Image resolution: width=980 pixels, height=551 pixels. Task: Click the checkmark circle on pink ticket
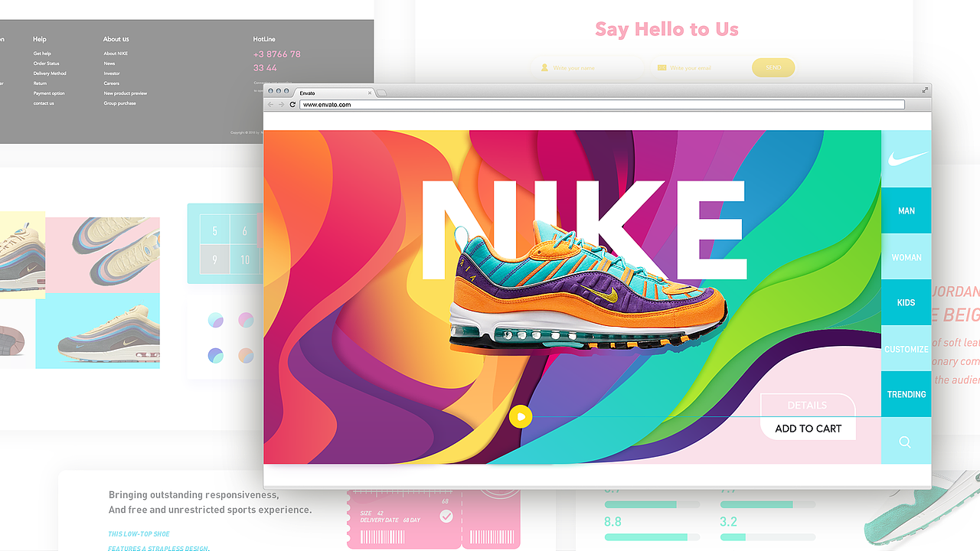pyautogui.click(x=446, y=517)
